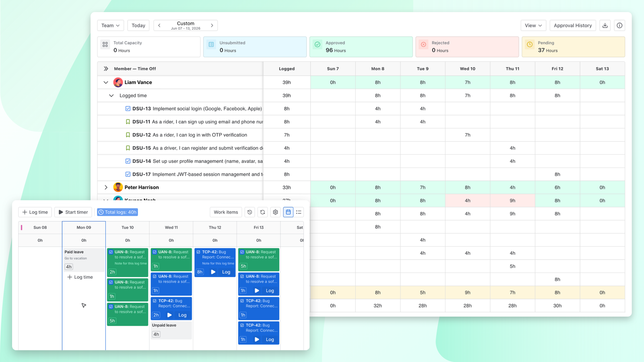
Task: Click the DSU-15 story bookmark icon
Action: point(128,148)
